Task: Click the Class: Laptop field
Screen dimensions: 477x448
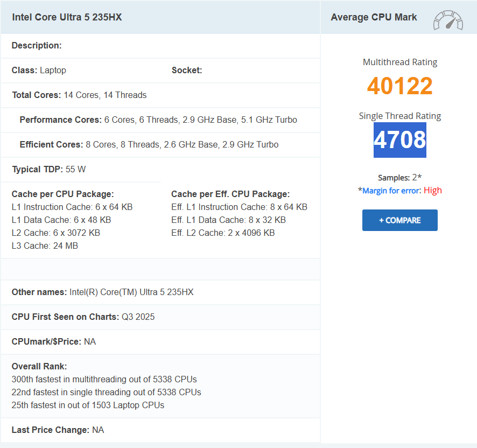Action: click(x=39, y=71)
